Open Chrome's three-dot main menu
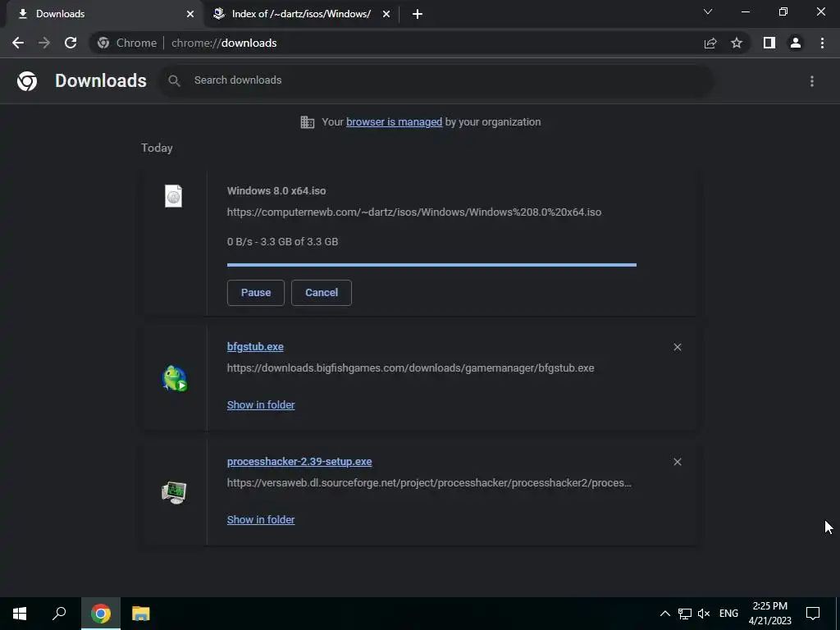The image size is (840, 630). tap(822, 43)
